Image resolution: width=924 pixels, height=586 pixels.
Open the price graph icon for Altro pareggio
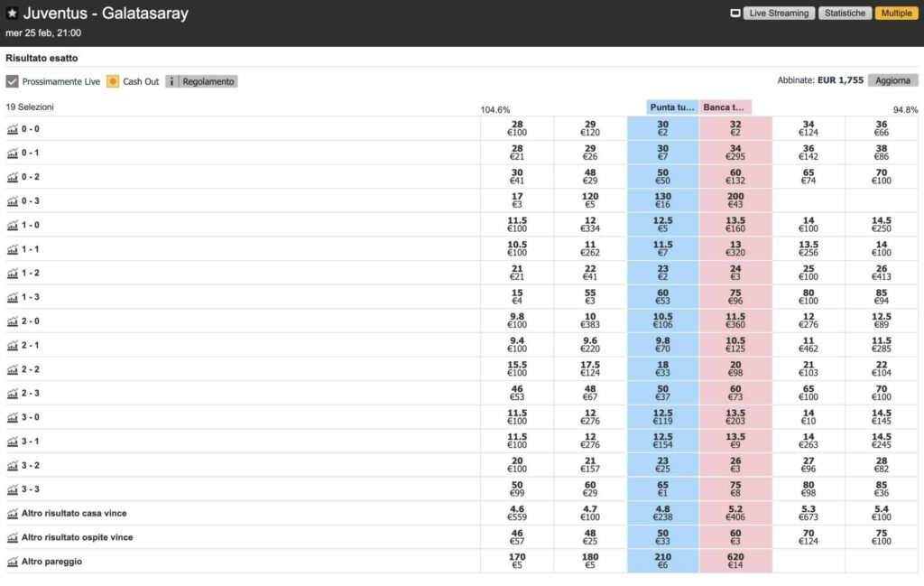(x=13, y=561)
